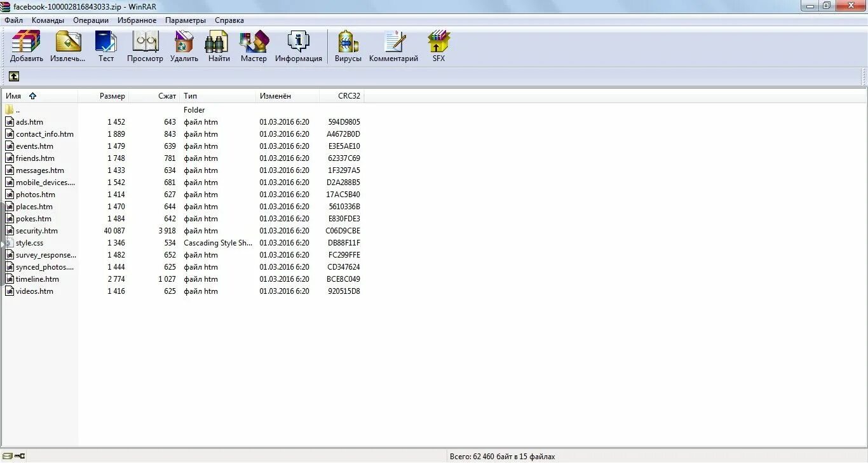Add an archive Комментарий icon
This screenshot has height=463, width=868.
coord(394,42)
